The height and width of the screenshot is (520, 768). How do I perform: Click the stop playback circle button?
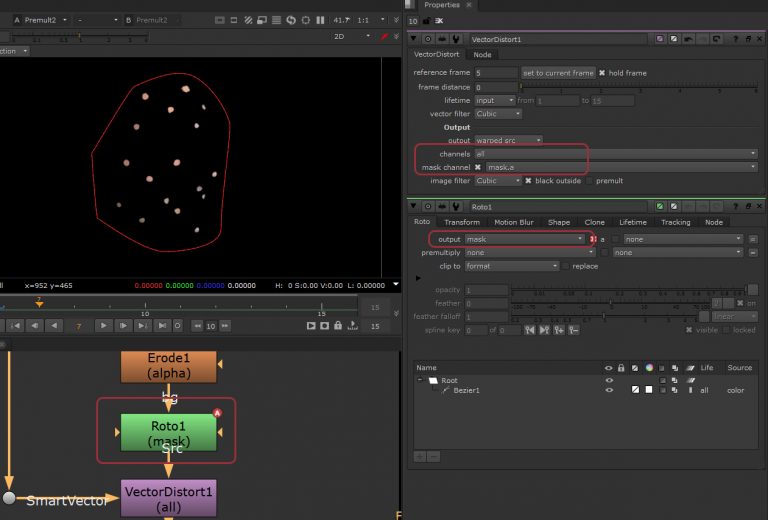pyautogui.click(x=177, y=326)
